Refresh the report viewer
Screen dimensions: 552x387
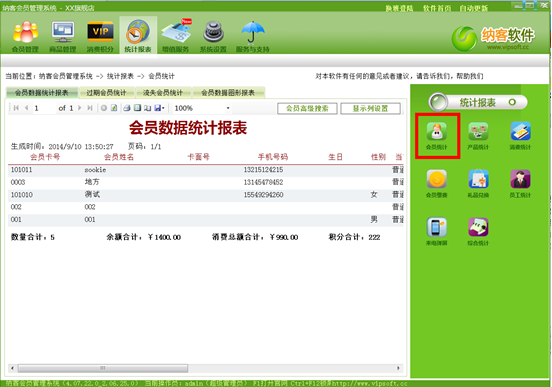pyautogui.click(x=114, y=108)
